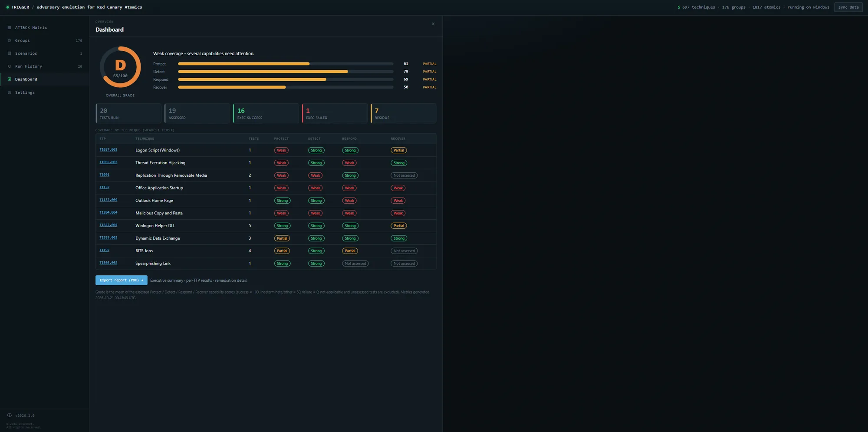Open Groups menu item
The height and width of the screenshot is (432, 868).
tap(45, 40)
